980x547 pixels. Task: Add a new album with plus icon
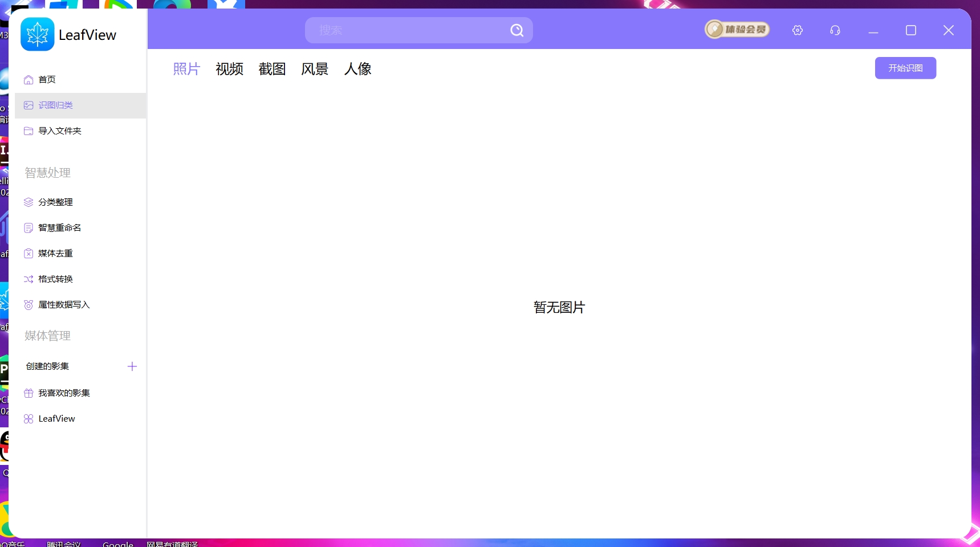pyautogui.click(x=132, y=366)
